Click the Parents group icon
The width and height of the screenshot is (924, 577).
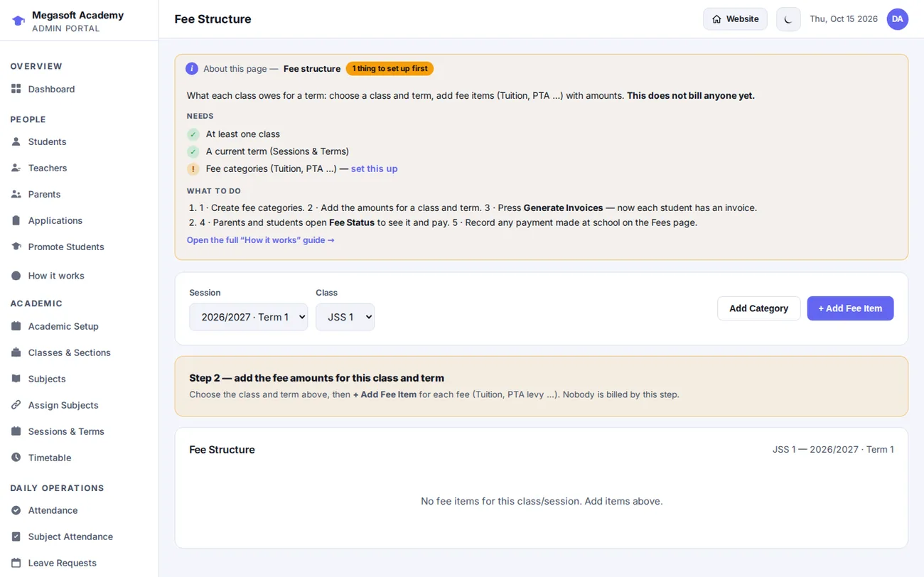16,194
